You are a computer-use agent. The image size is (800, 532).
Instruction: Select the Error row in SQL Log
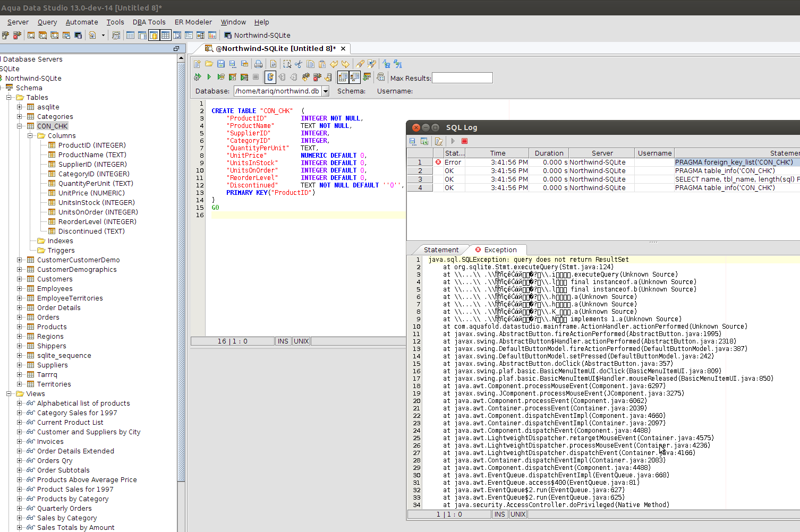[453, 162]
